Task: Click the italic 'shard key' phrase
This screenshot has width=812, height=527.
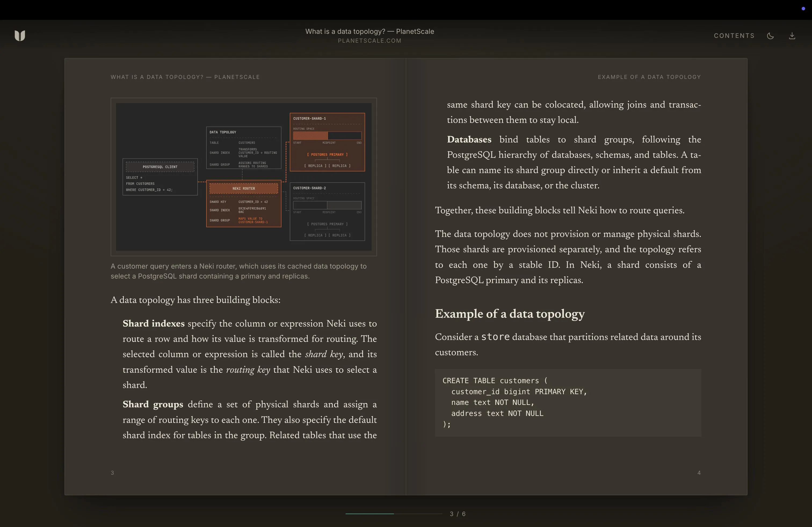Action: [x=324, y=354]
